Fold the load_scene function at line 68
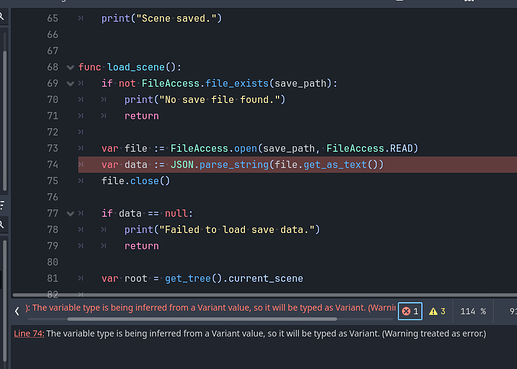 click(70, 67)
